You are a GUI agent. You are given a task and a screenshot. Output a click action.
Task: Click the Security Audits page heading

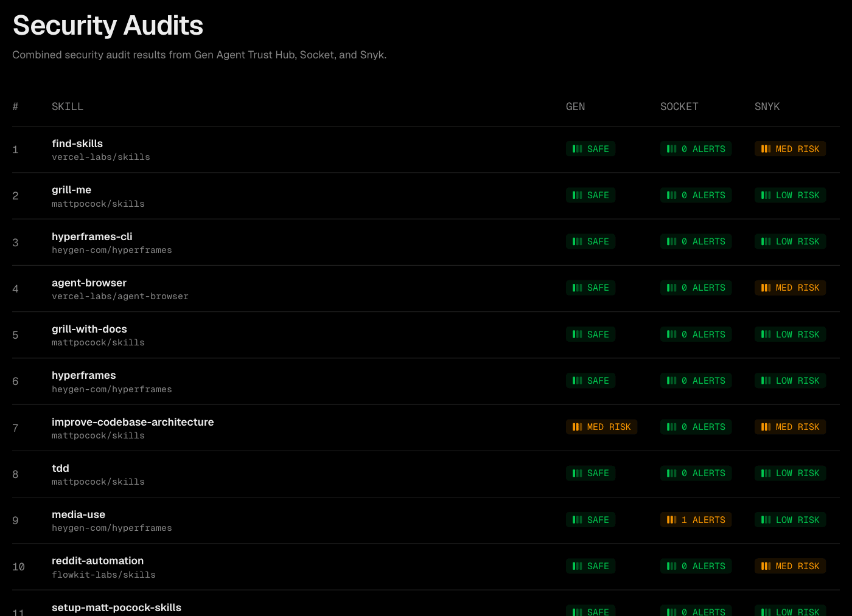108,26
